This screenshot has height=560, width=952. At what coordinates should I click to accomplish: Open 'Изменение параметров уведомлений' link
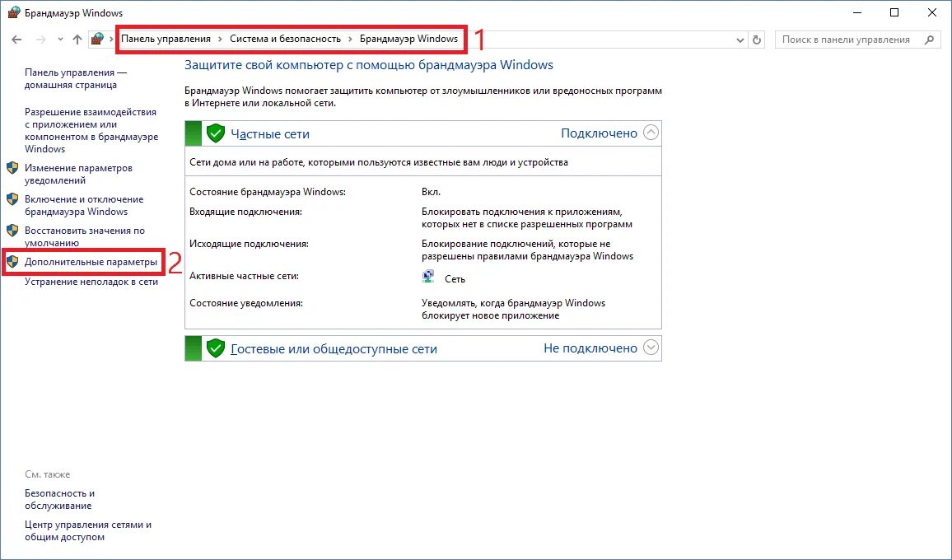tap(78, 174)
